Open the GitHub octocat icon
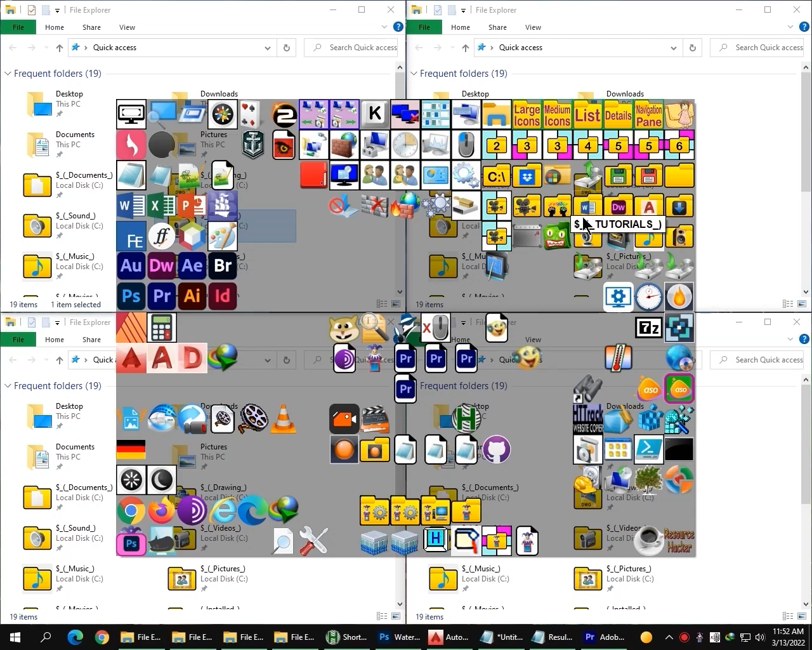The height and width of the screenshot is (650, 812). (497, 449)
